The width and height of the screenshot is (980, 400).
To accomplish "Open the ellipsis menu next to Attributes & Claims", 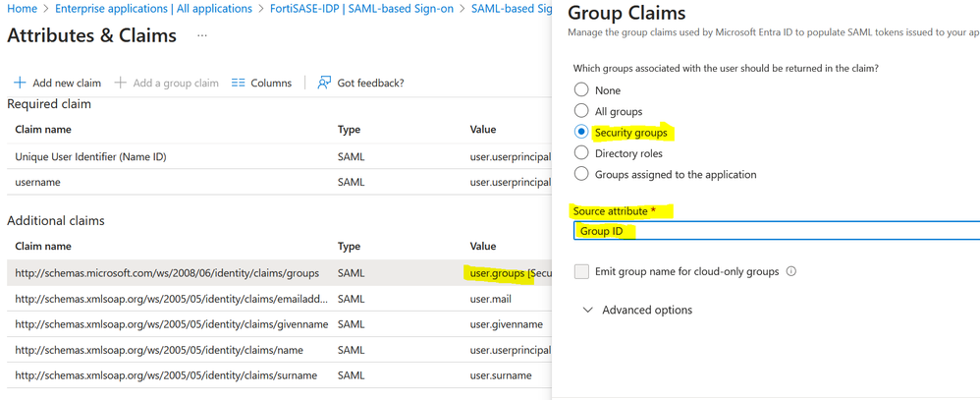I will point(202,35).
